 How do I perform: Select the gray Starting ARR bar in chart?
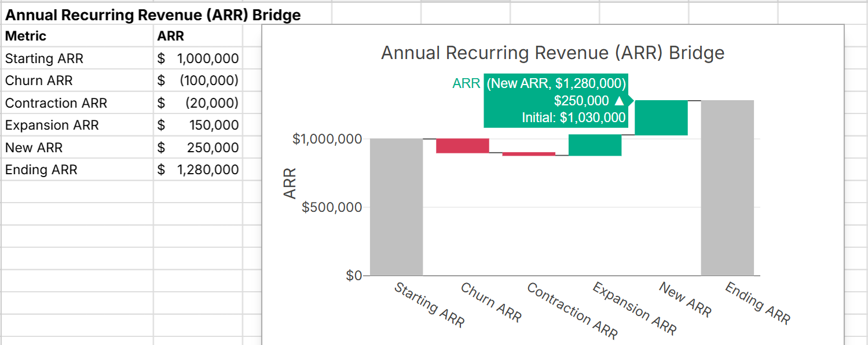point(397,207)
